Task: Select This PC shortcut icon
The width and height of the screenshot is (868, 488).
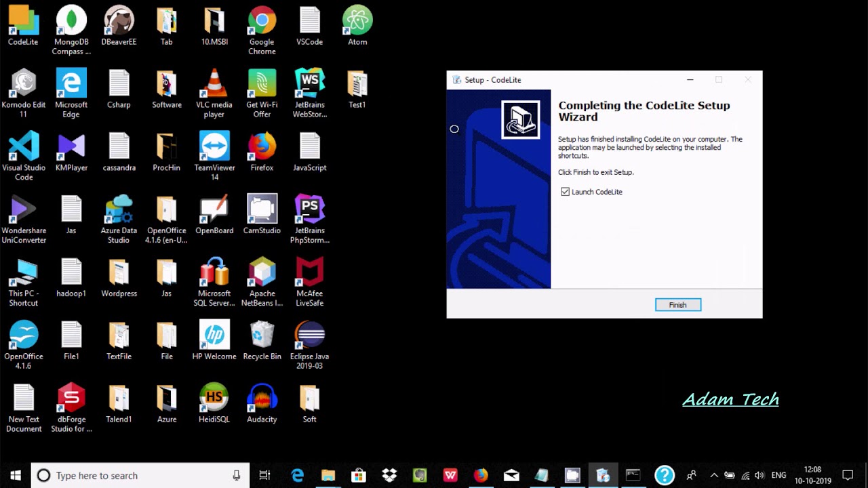Action: [x=23, y=283]
